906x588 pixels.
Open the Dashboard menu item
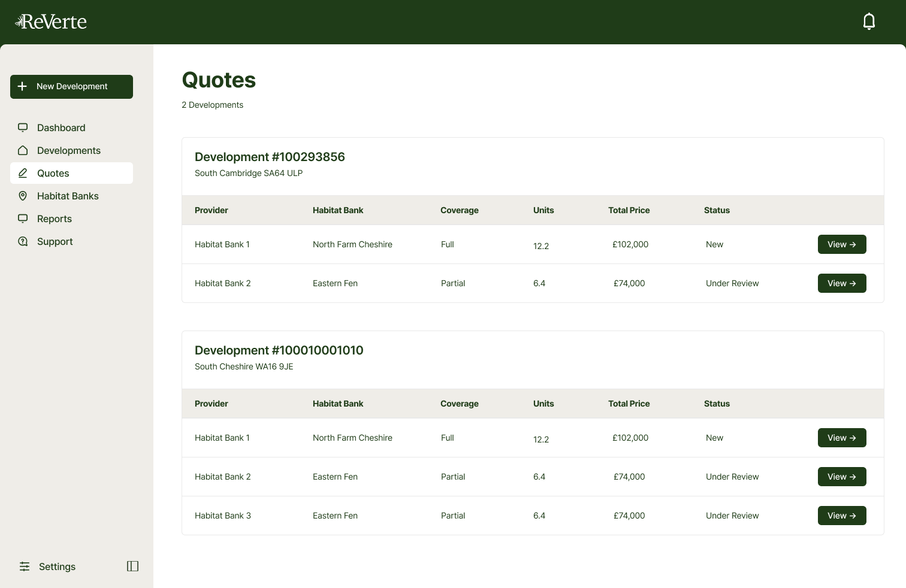pos(61,128)
